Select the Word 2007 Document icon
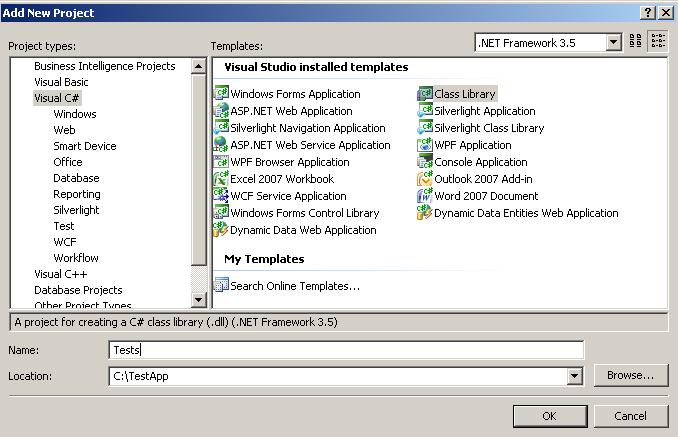This screenshot has width=678, height=437. pos(425,195)
